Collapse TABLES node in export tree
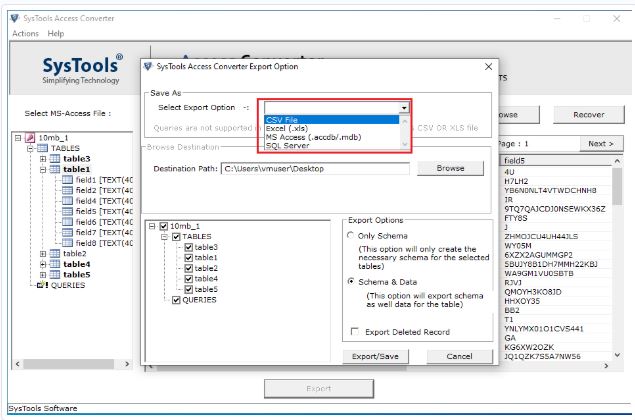 pos(164,237)
